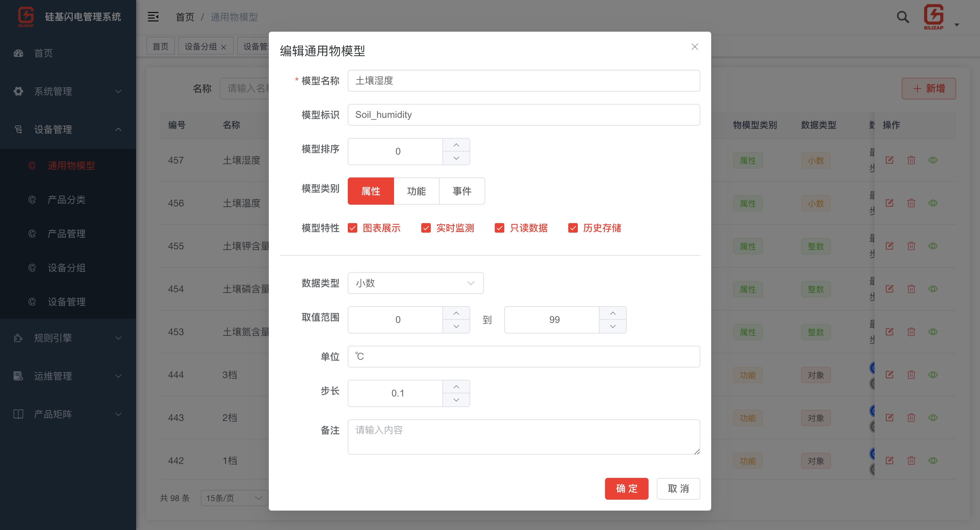Image resolution: width=980 pixels, height=530 pixels.
Task: Click the delete trash icon for 土壤温度 row
Action: [x=911, y=203]
